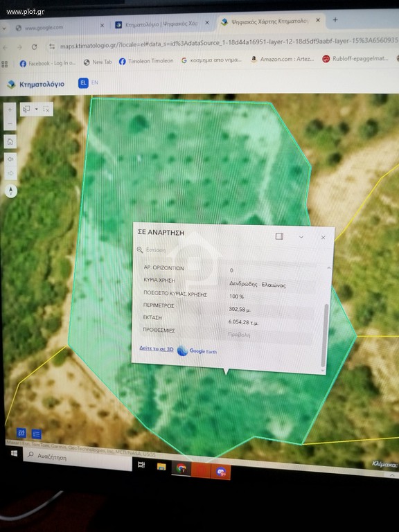Open Chrome from the taskbar
The width and height of the screenshot is (399, 532).
[x=181, y=468]
